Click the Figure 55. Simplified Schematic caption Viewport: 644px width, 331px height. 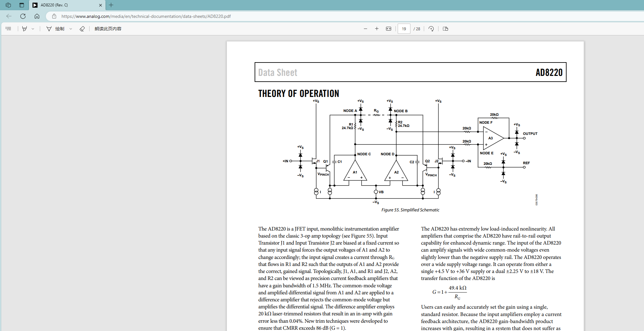pos(410,210)
